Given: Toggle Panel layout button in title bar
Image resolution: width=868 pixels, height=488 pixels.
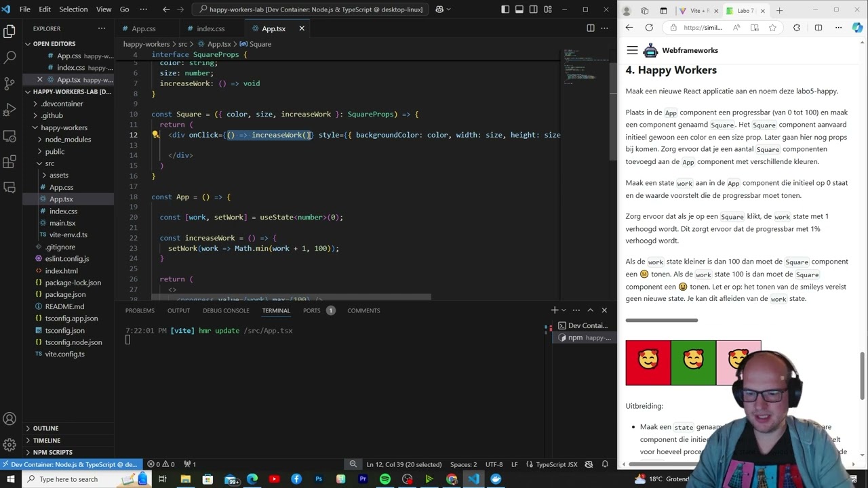Looking at the screenshot, I should [519, 9].
